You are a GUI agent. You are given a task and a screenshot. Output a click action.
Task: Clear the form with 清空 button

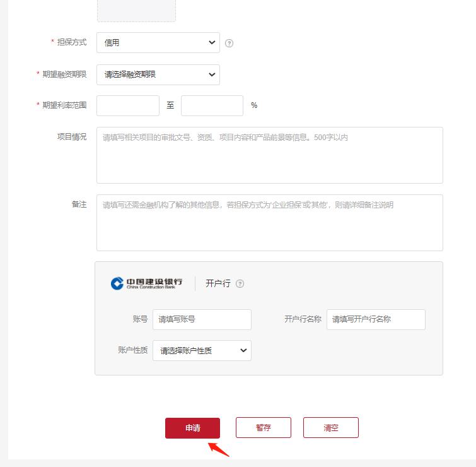[330, 427]
